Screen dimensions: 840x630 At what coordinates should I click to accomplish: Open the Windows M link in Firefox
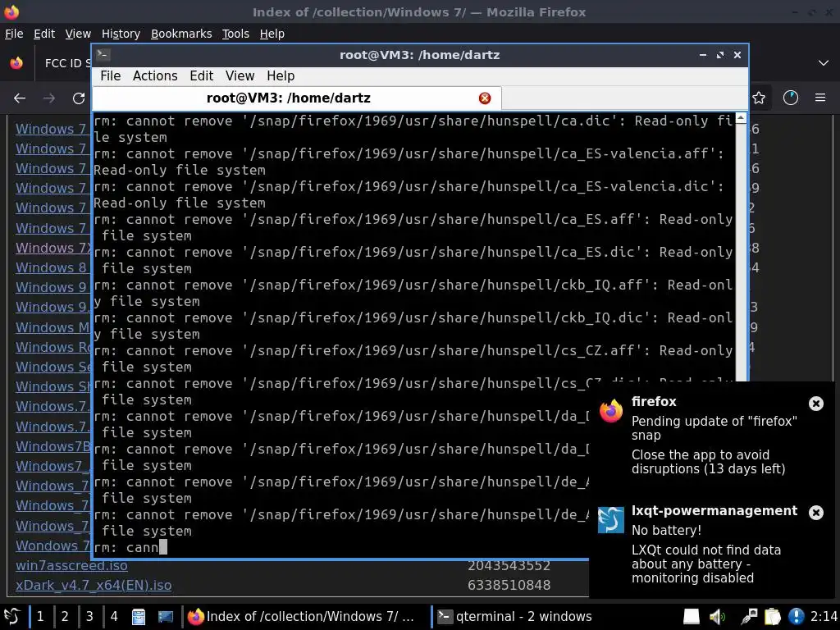53,327
